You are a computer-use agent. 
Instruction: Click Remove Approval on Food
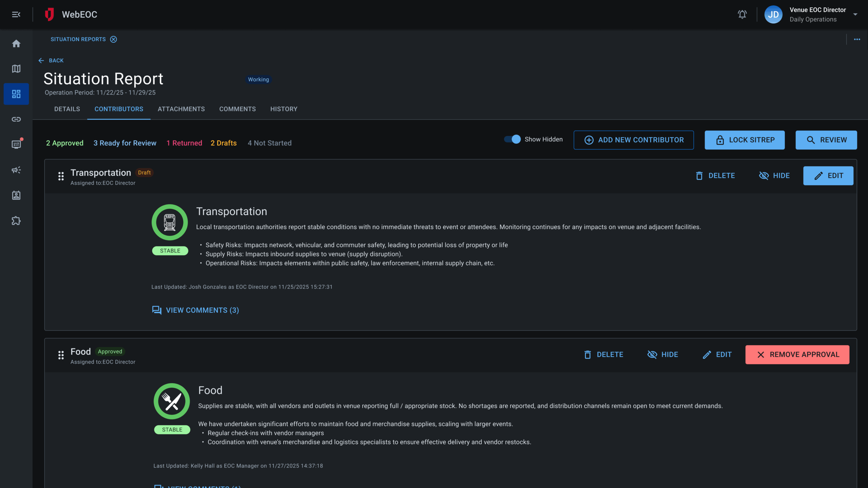point(797,354)
